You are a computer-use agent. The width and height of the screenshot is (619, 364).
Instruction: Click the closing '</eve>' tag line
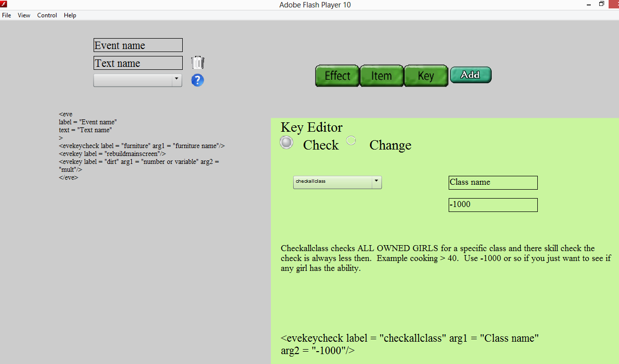click(x=68, y=177)
